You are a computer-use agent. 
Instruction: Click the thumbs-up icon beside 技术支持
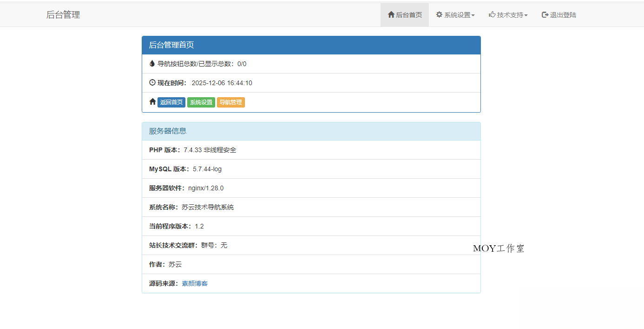click(491, 14)
